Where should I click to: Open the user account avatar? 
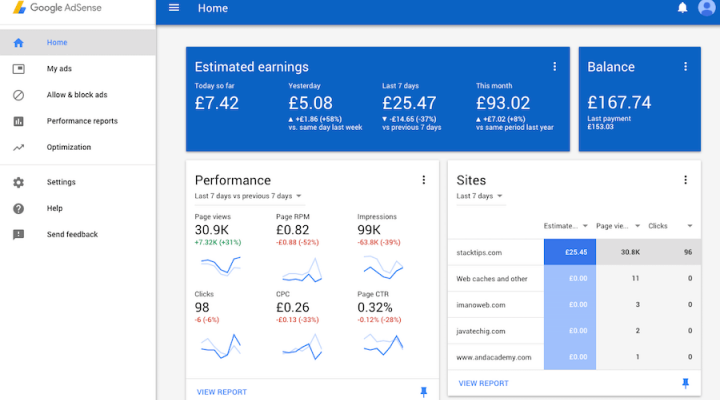[x=706, y=8]
